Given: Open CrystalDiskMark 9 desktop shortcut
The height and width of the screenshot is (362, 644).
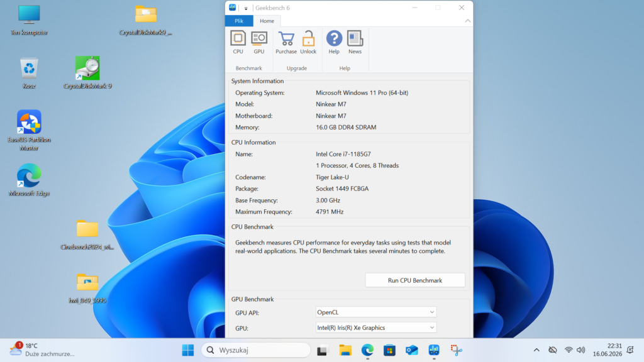Looking at the screenshot, I should [x=87, y=73].
